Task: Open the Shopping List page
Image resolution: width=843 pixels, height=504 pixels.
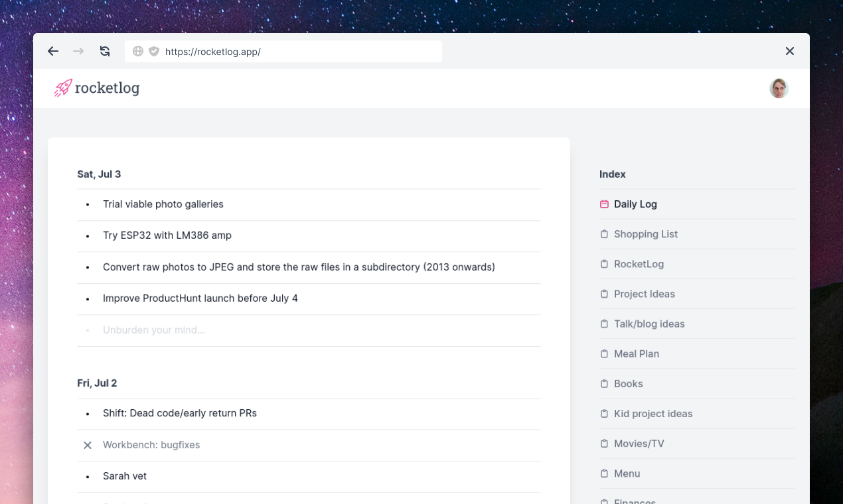Action: click(x=646, y=234)
